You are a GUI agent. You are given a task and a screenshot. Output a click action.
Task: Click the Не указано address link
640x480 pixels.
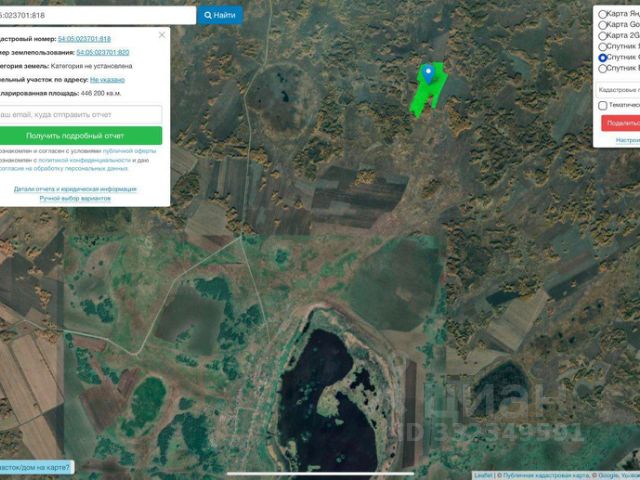pyautogui.click(x=107, y=80)
